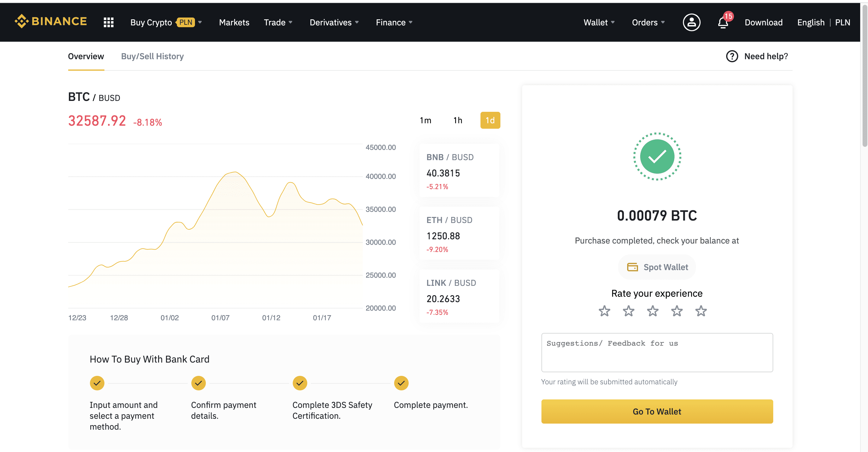The width and height of the screenshot is (868, 452).
Task: Expand the Buy Crypto PLN dropdown
Action: tap(166, 22)
